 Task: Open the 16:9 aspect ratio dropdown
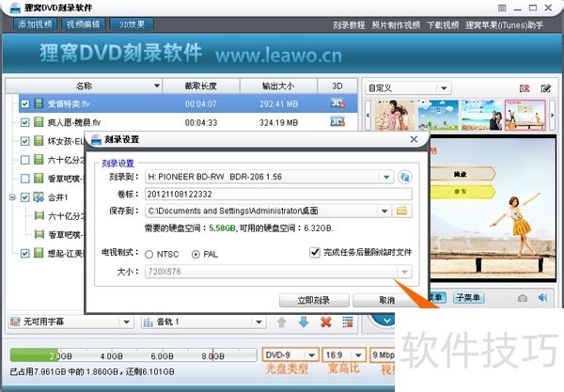(x=358, y=355)
